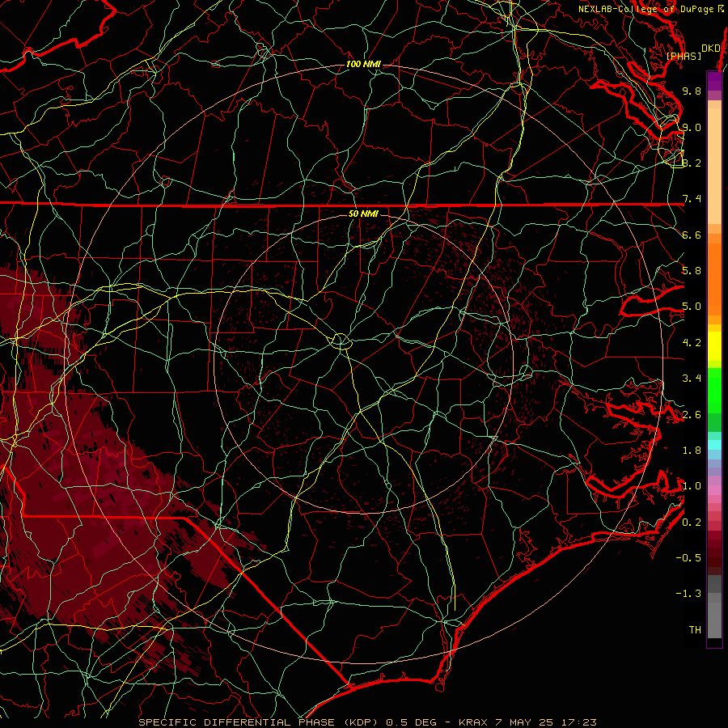Click the KDP 0.5 DEG KRAX caption
The image size is (728, 728).
pos(367,722)
